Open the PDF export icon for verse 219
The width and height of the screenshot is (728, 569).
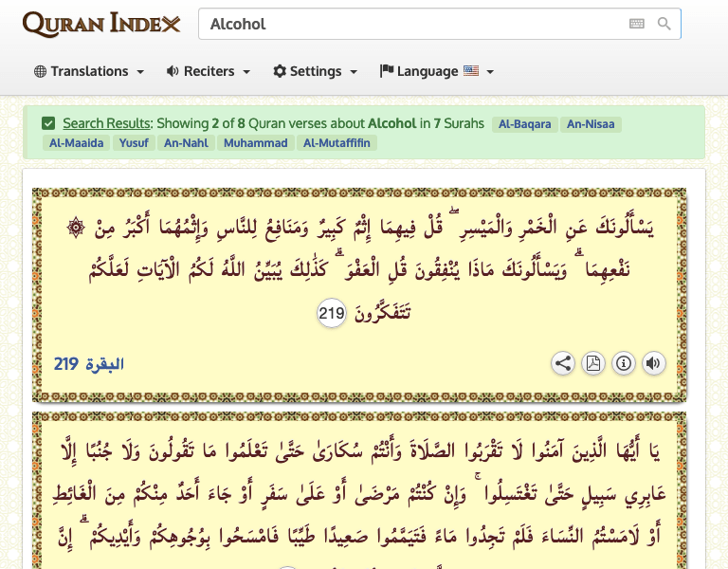pyautogui.click(x=593, y=363)
